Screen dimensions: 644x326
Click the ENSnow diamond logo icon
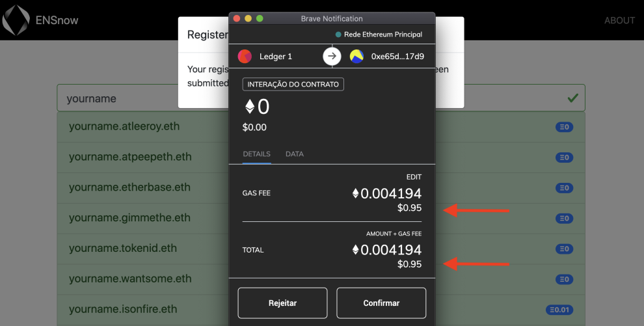16,20
